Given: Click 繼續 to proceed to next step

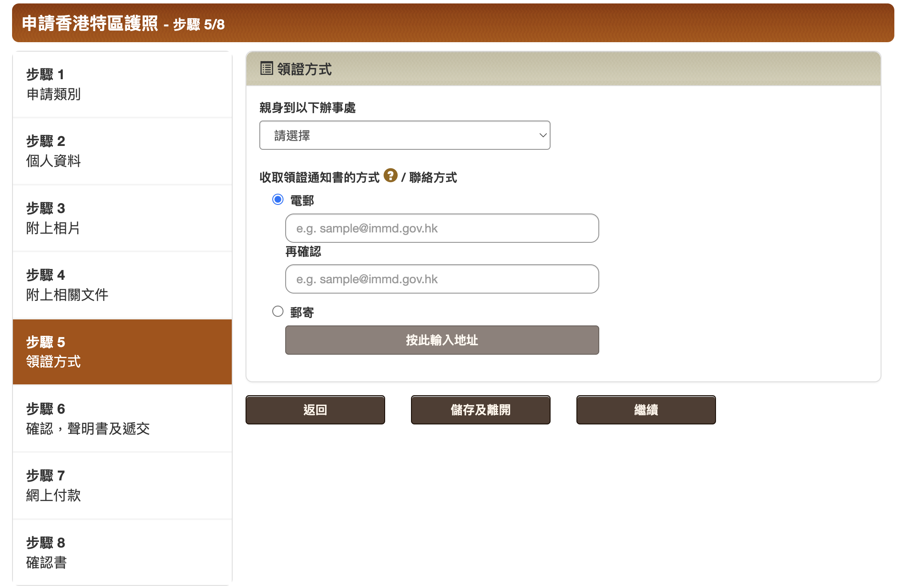Looking at the screenshot, I should 645,409.
